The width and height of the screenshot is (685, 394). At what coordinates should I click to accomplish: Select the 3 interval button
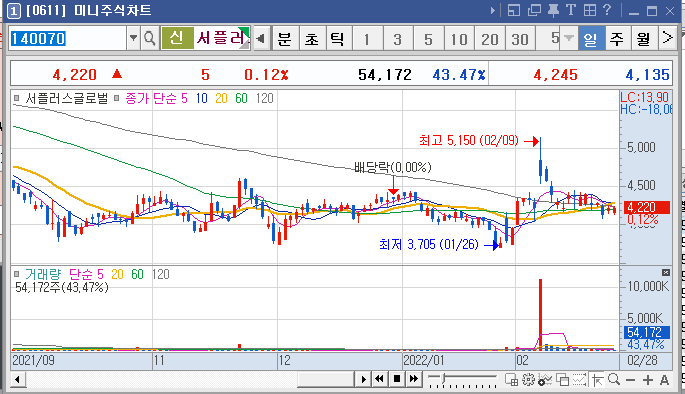[398, 39]
